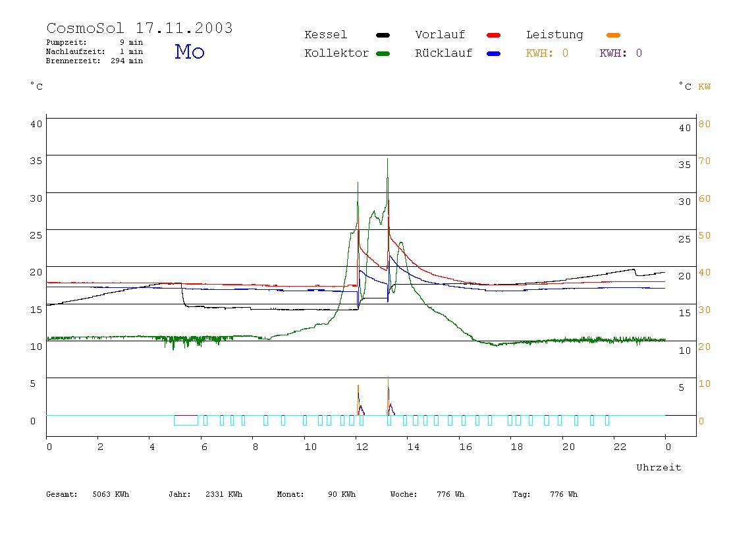Screen dimensions: 756x535
Task: Click the long cyan pump block near hour 5
Action: click(186, 420)
